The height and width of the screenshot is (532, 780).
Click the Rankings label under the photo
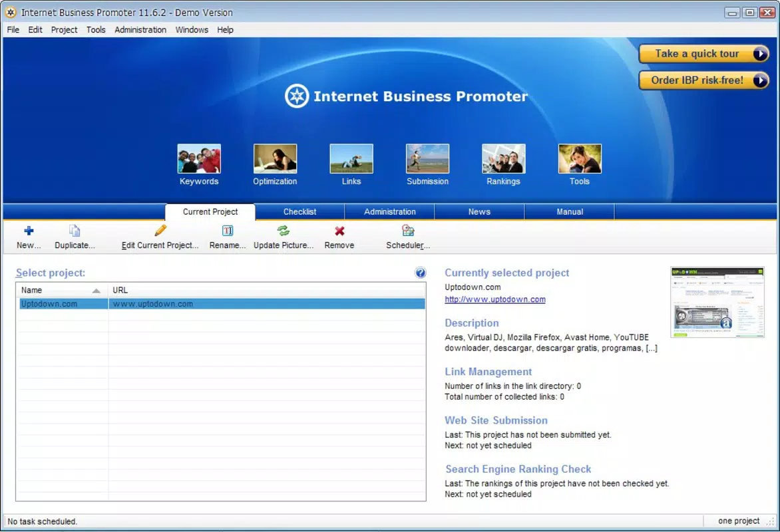pyautogui.click(x=503, y=182)
